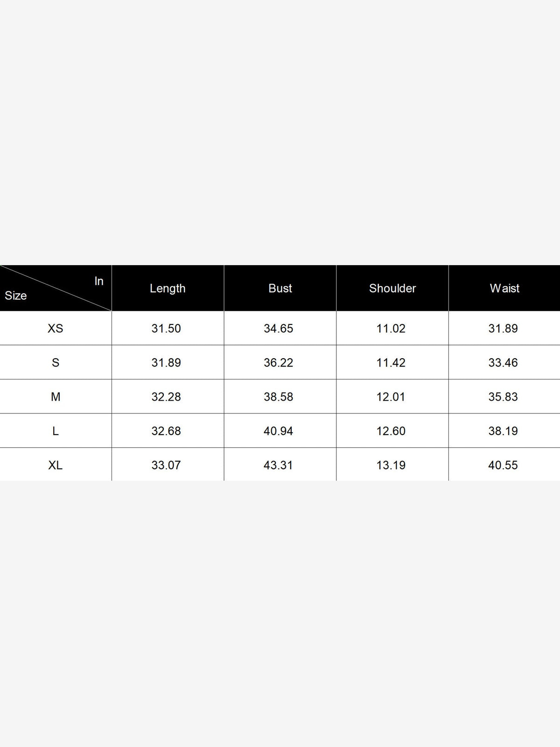
Task: Click the S shoulder value 11.42
Action: (391, 362)
